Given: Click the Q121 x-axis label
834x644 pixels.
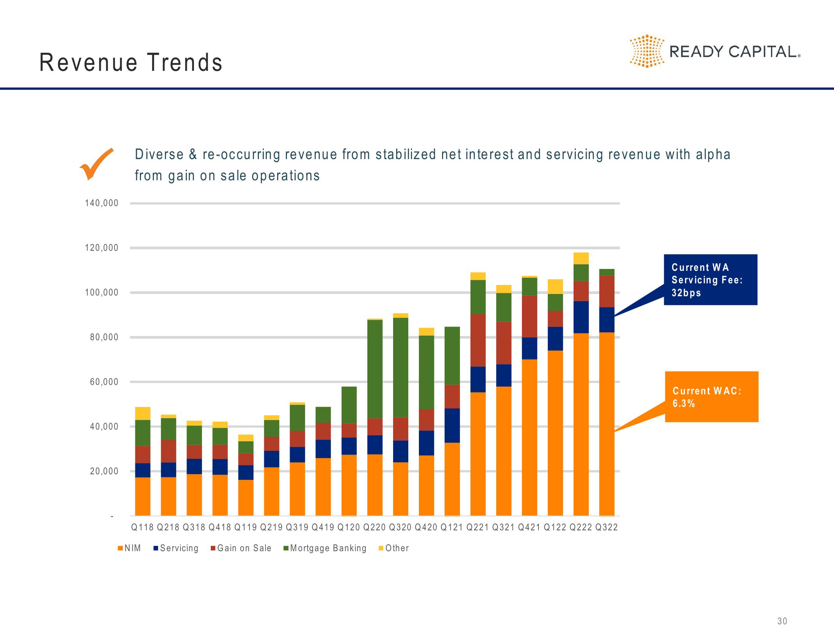Looking at the screenshot, I should click(x=452, y=527).
